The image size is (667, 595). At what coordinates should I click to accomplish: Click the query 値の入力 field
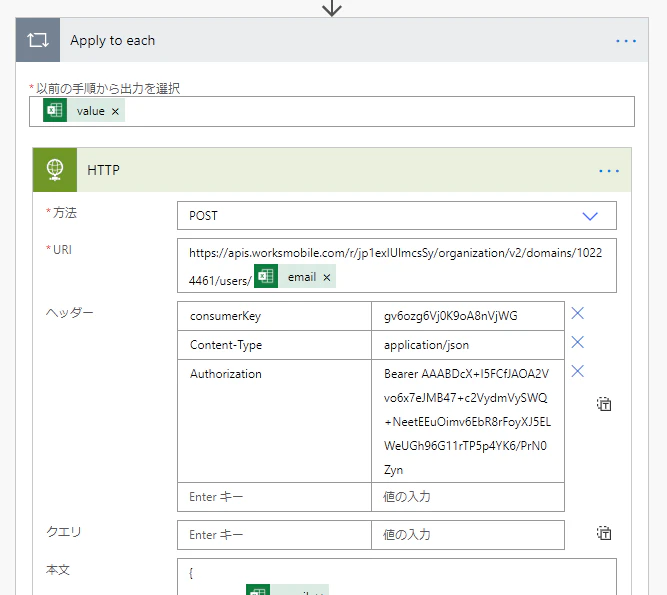coord(468,535)
